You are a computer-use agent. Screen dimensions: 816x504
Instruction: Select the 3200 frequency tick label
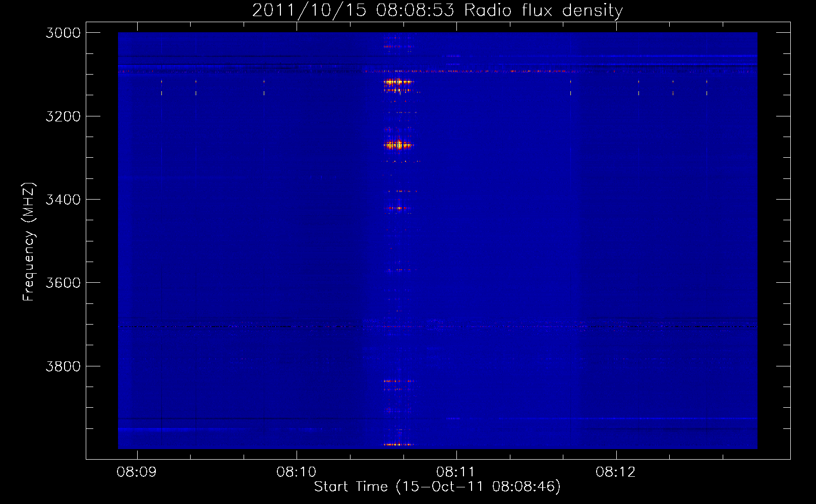pyautogui.click(x=63, y=116)
